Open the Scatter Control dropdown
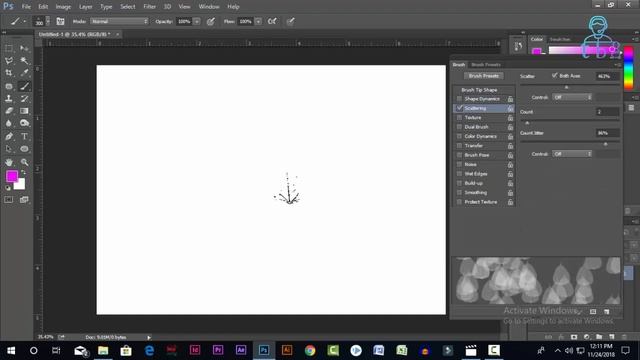 tap(572, 97)
